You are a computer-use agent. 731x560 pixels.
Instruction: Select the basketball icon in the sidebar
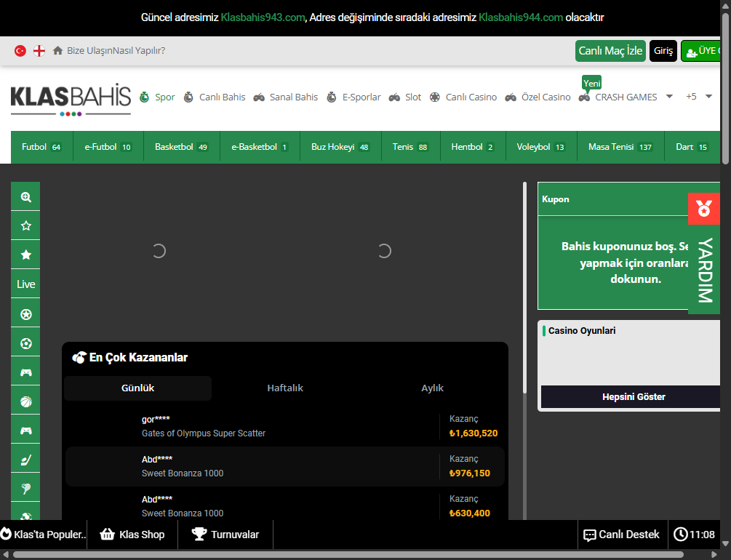pyautogui.click(x=26, y=401)
